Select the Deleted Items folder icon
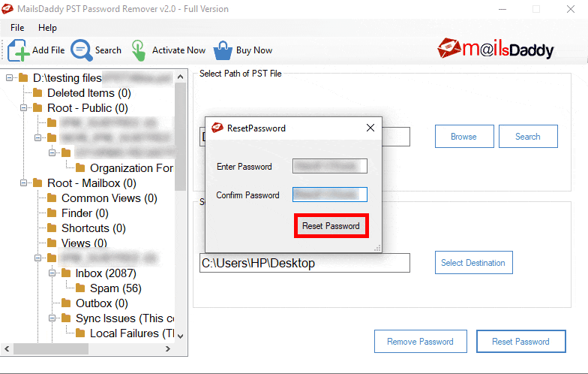This screenshot has width=588, height=374. tap(37, 92)
